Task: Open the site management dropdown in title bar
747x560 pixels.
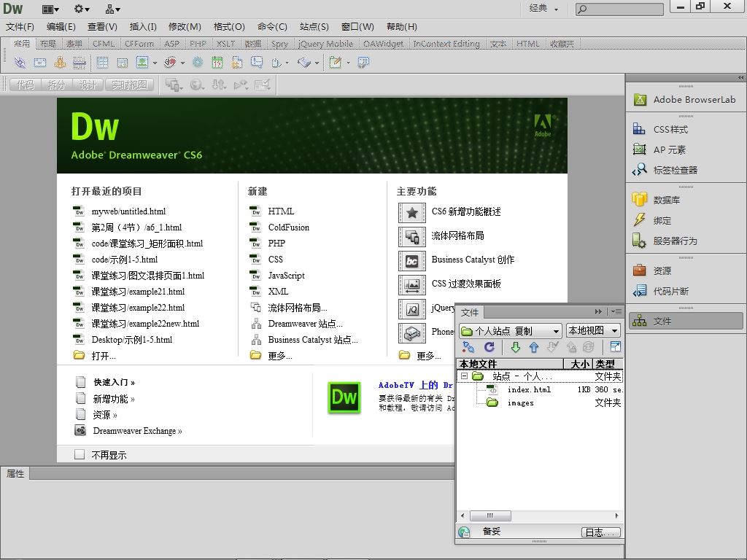Action: 113,9
